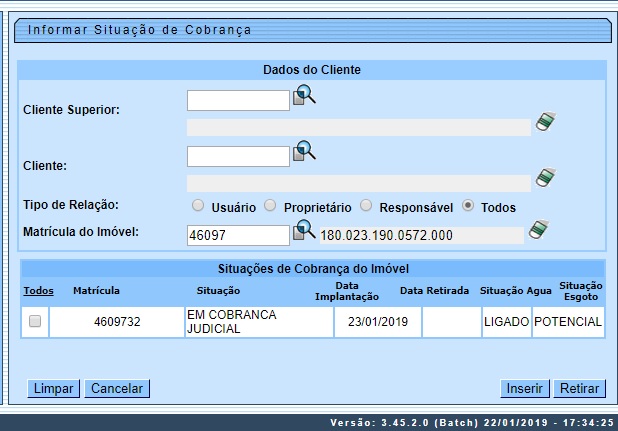Image resolution: width=618 pixels, height=431 pixels.
Task: Click search icon beside Cliente Superior field
Action: coord(304,97)
